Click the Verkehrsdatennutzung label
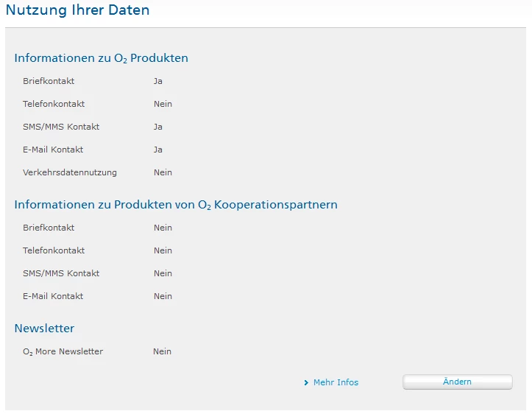Image resolution: width=532 pixels, height=414 pixels. pos(70,172)
